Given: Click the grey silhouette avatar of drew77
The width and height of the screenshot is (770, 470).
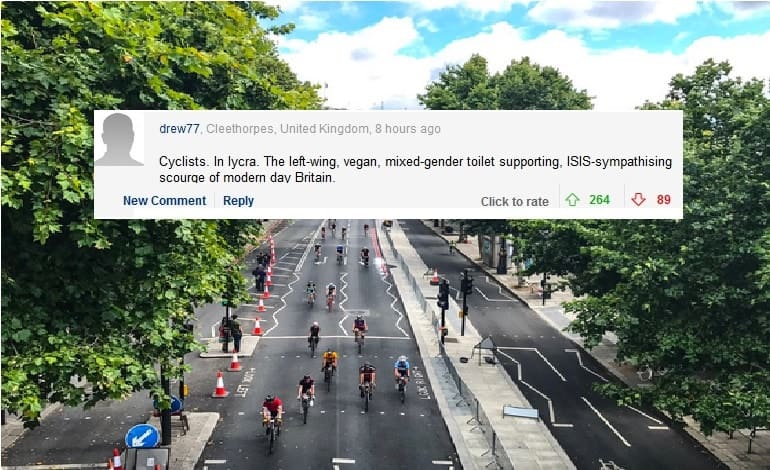Looking at the screenshot, I should click(x=118, y=139).
